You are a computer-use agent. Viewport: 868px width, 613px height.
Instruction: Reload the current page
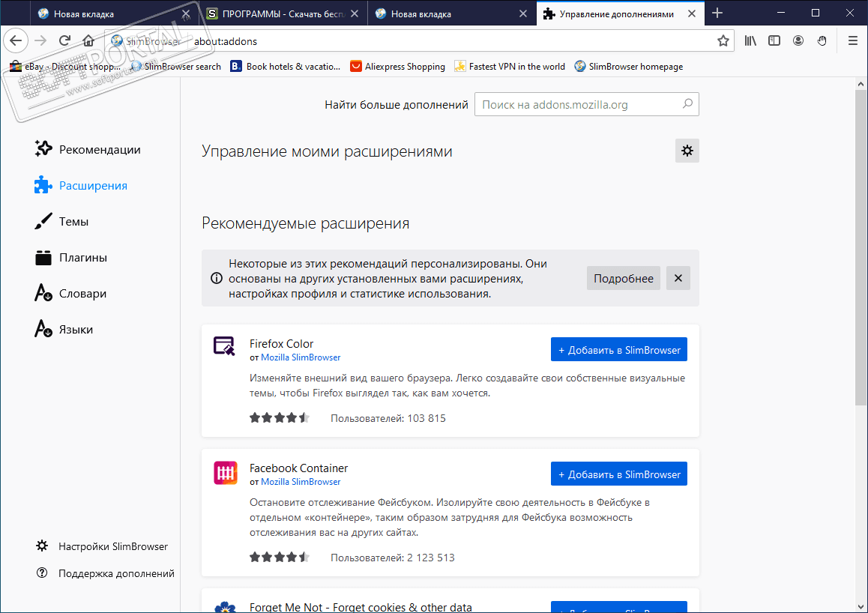pos(64,40)
